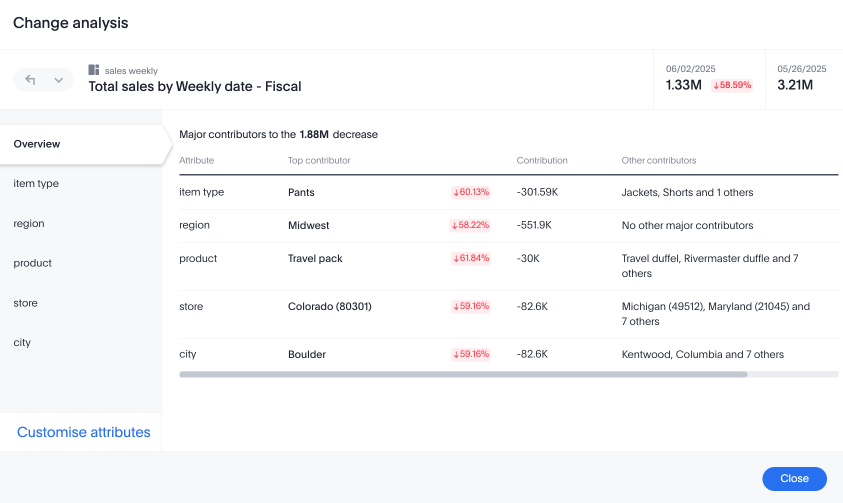The width and height of the screenshot is (843, 503).
Task: Open the item type tab
Action: click(36, 184)
